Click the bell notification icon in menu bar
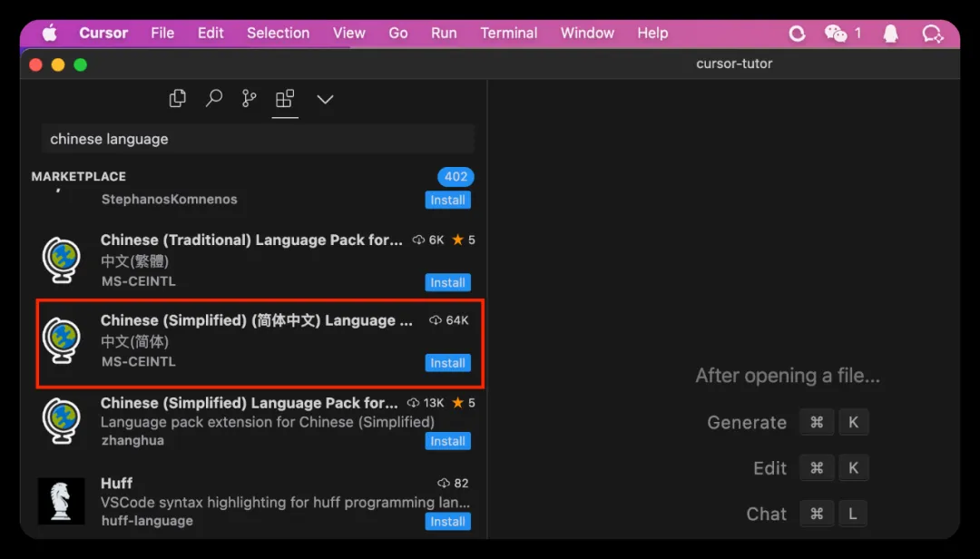The height and width of the screenshot is (559, 980). (891, 34)
